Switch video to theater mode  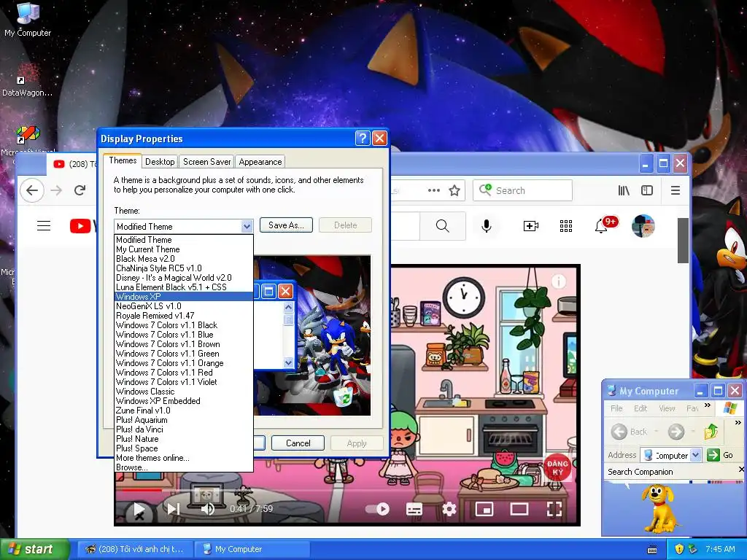(519, 509)
